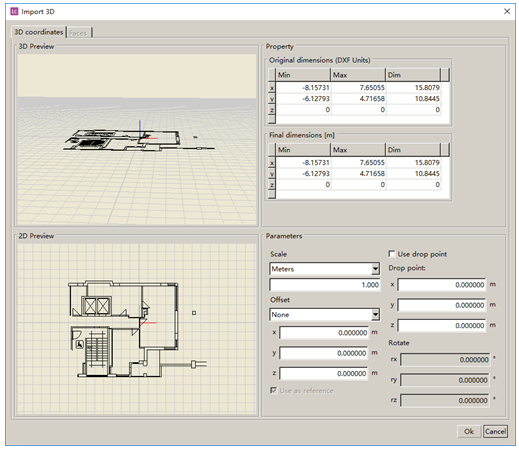Click the scale factor 1.000 field

coord(325,285)
